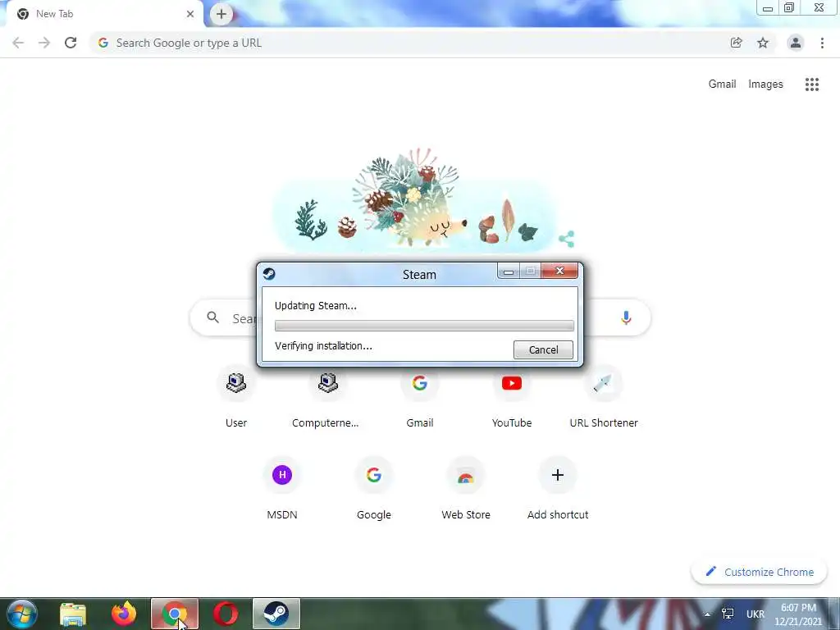Open the Windows Start menu

coord(22,614)
